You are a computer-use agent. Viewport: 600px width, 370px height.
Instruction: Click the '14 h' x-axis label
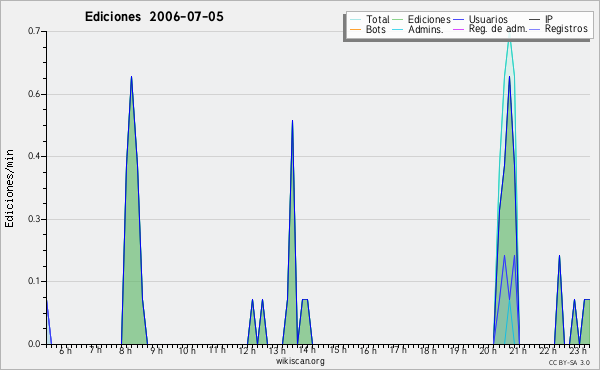click(x=307, y=350)
